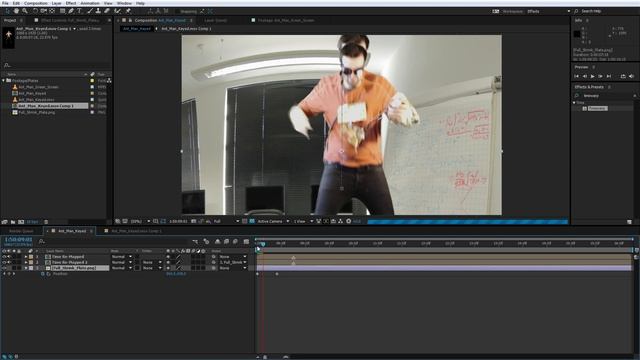Hide the Time Re-Mapped layer 1
Image resolution: width=640 pixels, height=360 pixels.
(4, 257)
